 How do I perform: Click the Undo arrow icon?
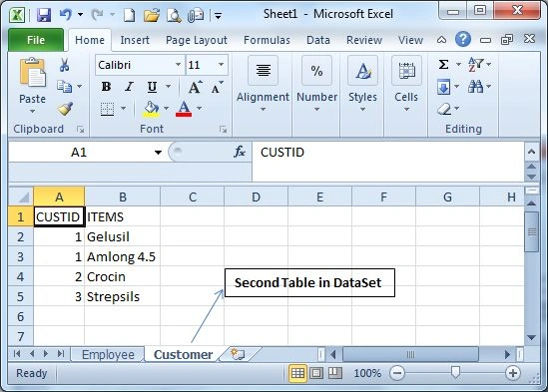click(x=65, y=15)
